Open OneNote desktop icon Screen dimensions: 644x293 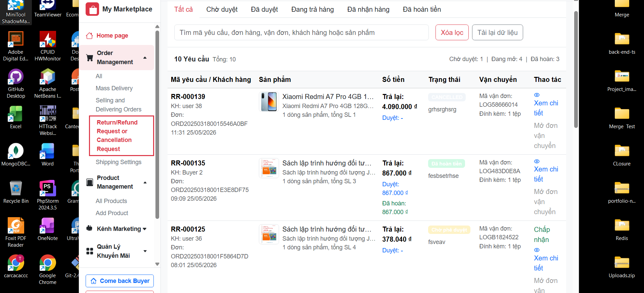(x=48, y=229)
